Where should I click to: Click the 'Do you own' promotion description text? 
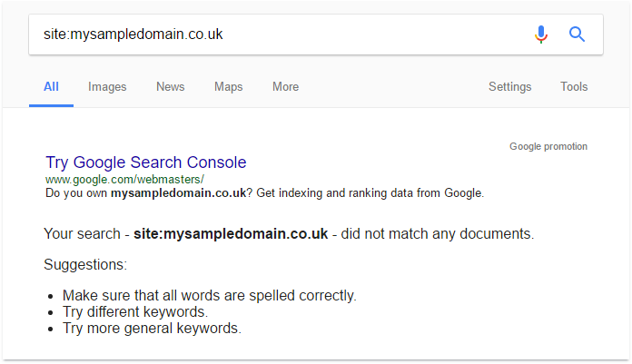(264, 193)
